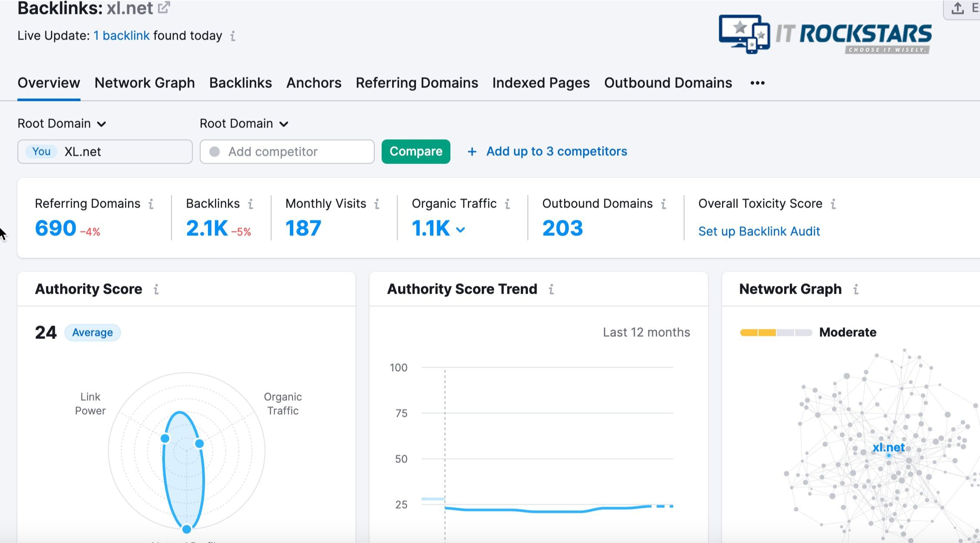Open the Anchors tab

(314, 83)
